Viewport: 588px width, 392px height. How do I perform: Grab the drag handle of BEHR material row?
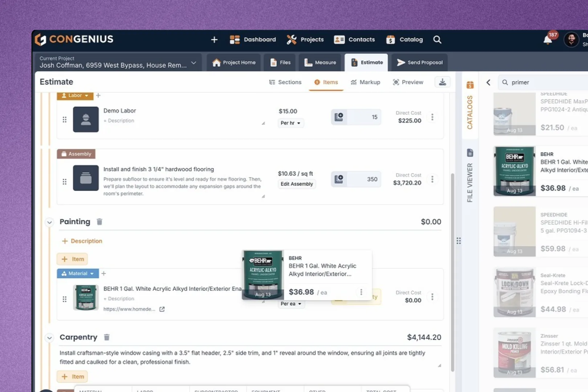65,299
